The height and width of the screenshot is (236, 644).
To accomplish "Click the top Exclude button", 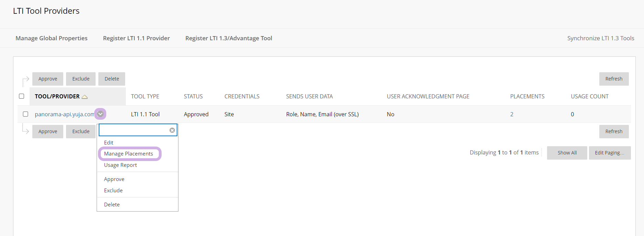I will (81, 79).
